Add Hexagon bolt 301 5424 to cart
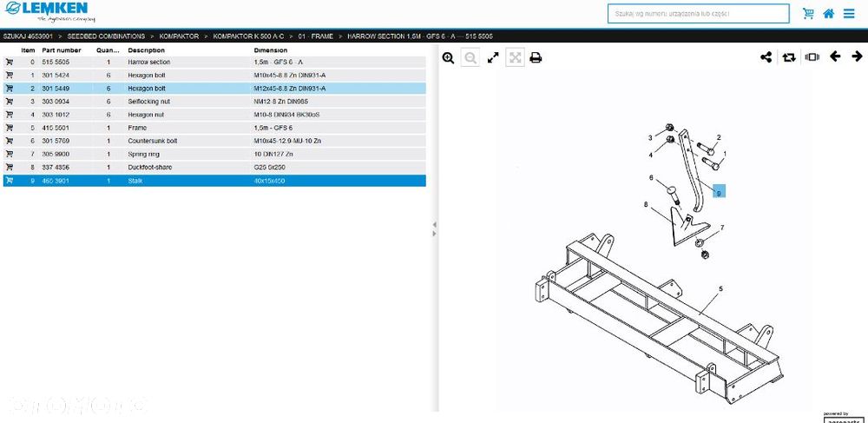 (x=10, y=75)
